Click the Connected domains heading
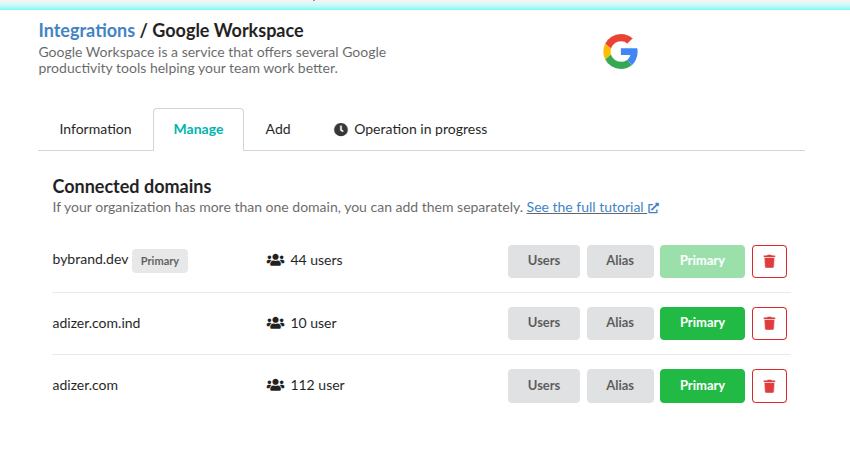Viewport: 850px width, 456px height. tap(132, 187)
